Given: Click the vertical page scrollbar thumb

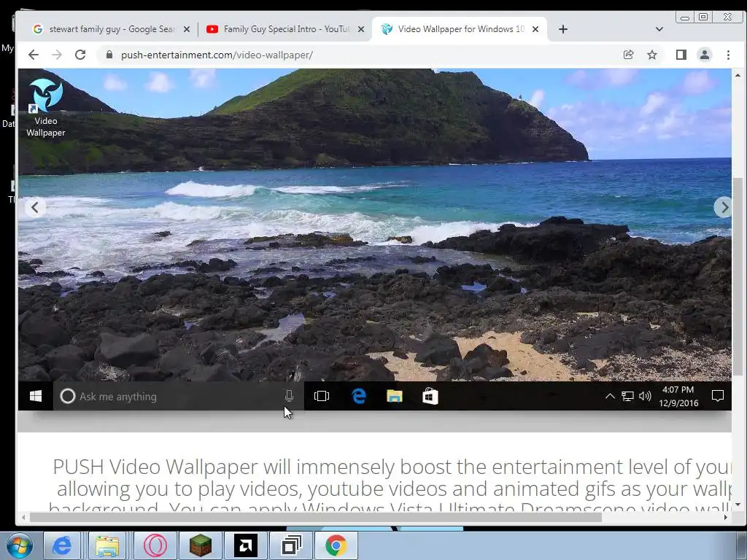Looking at the screenshot, I should point(738,276).
